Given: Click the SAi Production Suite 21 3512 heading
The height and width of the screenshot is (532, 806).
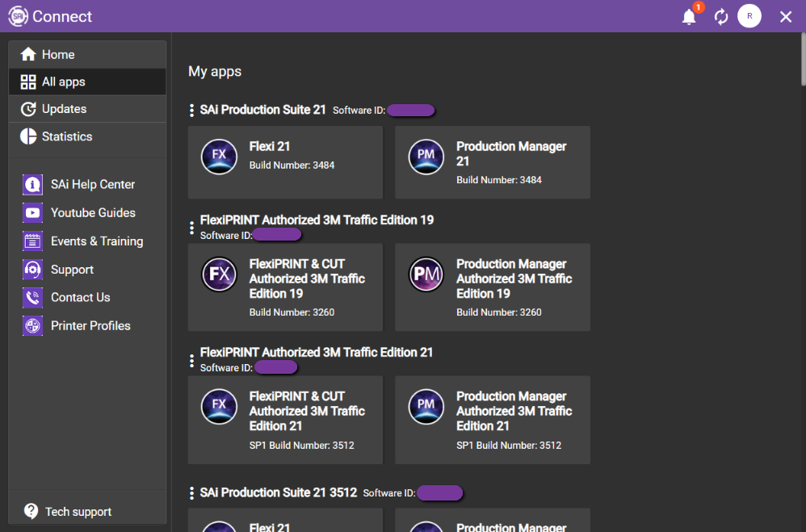Looking at the screenshot, I should 278,492.
